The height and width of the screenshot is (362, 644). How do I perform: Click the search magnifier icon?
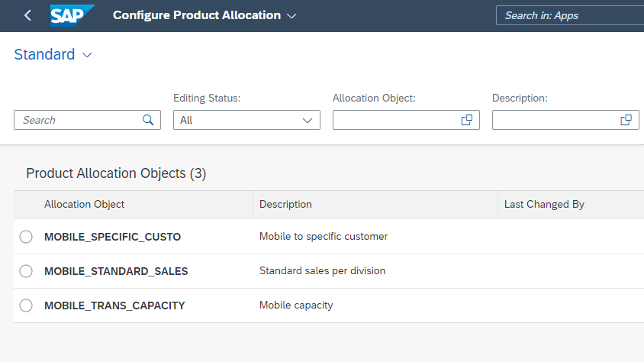[148, 120]
